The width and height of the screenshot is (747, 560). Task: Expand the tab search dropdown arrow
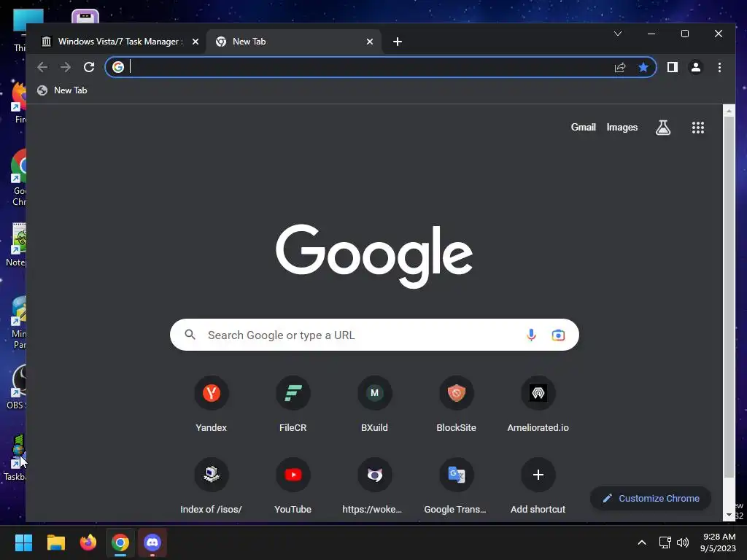618,34
